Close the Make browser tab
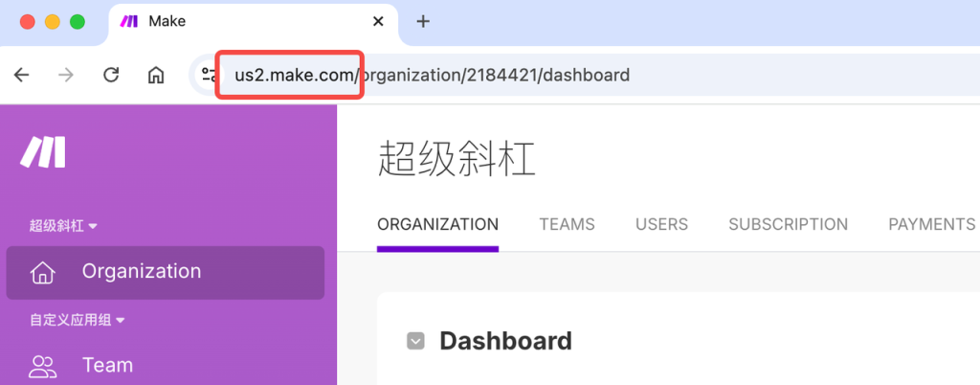The image size is (980, 385). pos(378,21)
